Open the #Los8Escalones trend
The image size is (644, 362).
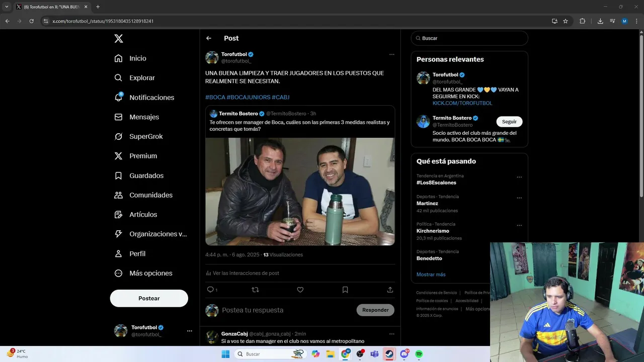[436, 183]
